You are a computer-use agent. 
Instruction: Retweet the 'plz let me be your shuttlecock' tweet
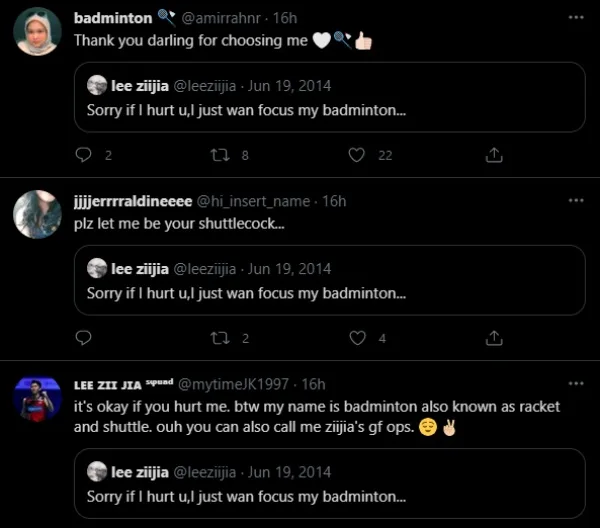[x=220, y=338]
